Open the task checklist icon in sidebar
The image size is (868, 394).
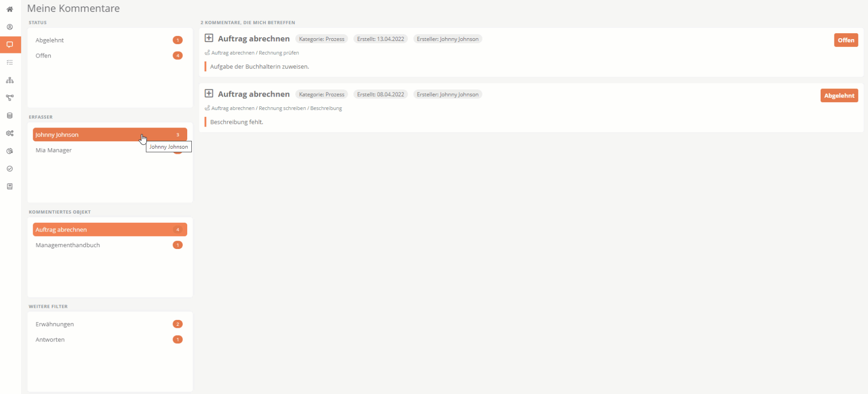10,63
